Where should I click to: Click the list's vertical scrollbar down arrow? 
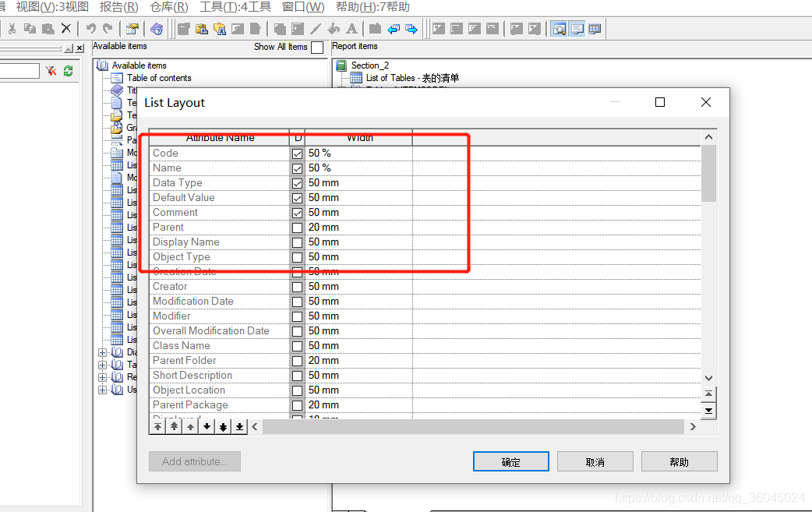pyautogui.click(x=709, y=379)
